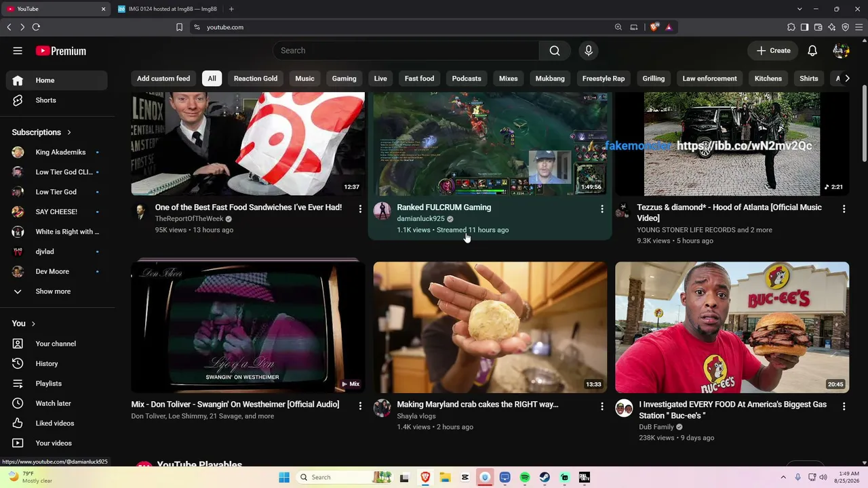The height and width of the screenshot is (488, 868).
Task: Open the browser tab search dropdown
Action: (x=800, y=9)
